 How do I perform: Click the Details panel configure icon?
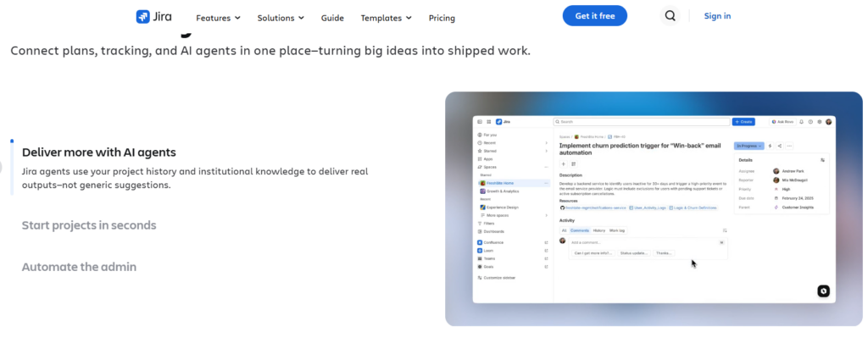[822, 160]
